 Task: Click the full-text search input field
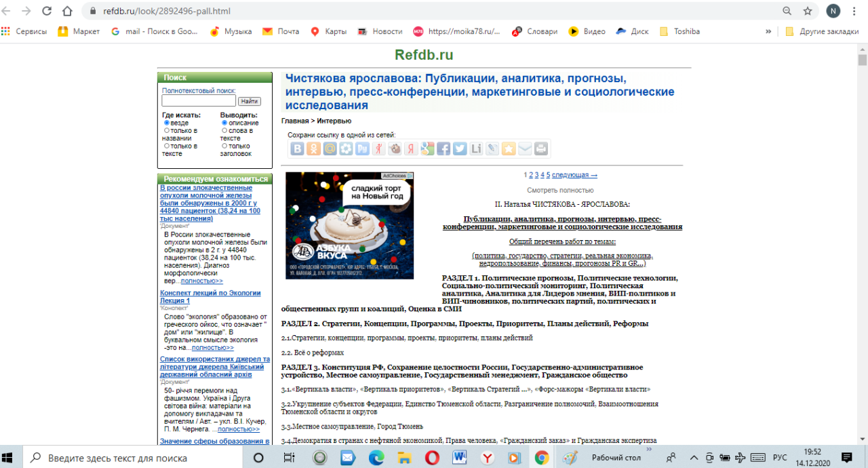point(199,100)
